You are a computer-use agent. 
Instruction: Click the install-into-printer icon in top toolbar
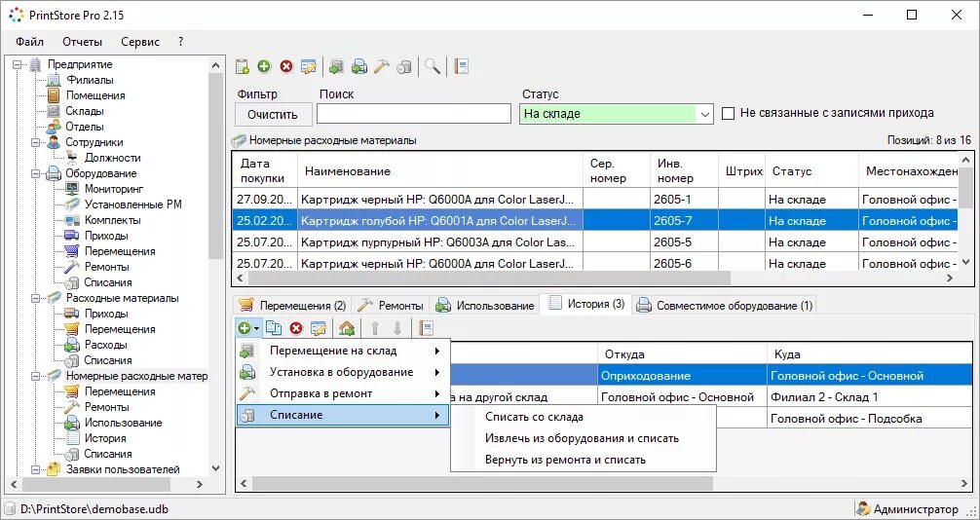(358, 66)
